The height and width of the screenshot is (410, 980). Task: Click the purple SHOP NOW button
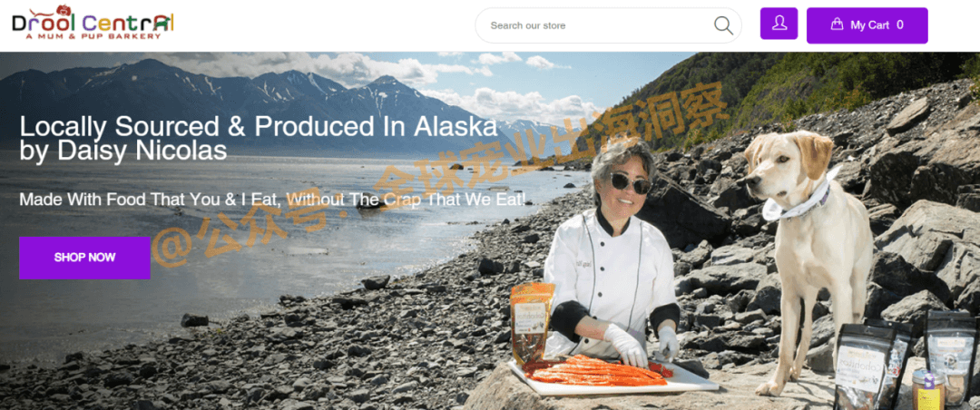click(84, 258)
